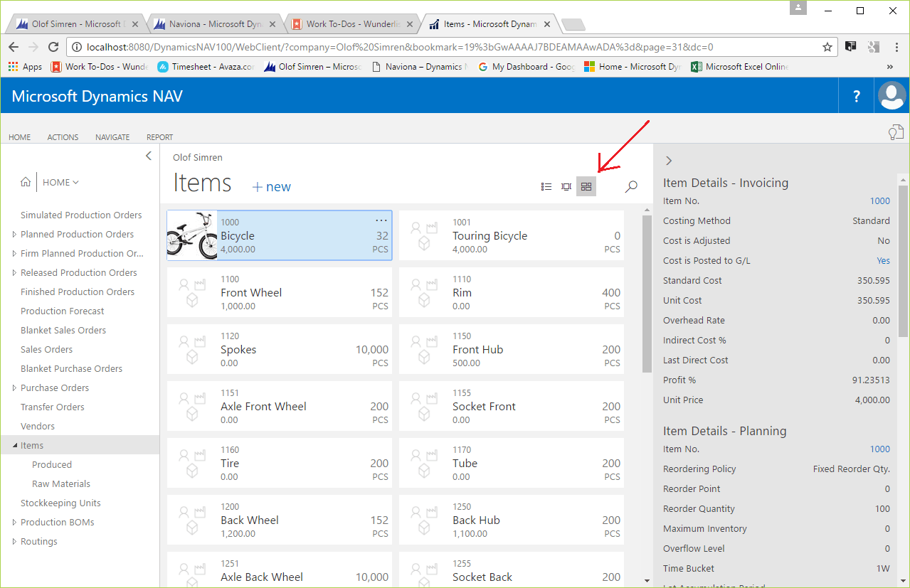910x588 pixels.
Task: Open Microsoft Excel Online bookmark
Action: [739, 67]
